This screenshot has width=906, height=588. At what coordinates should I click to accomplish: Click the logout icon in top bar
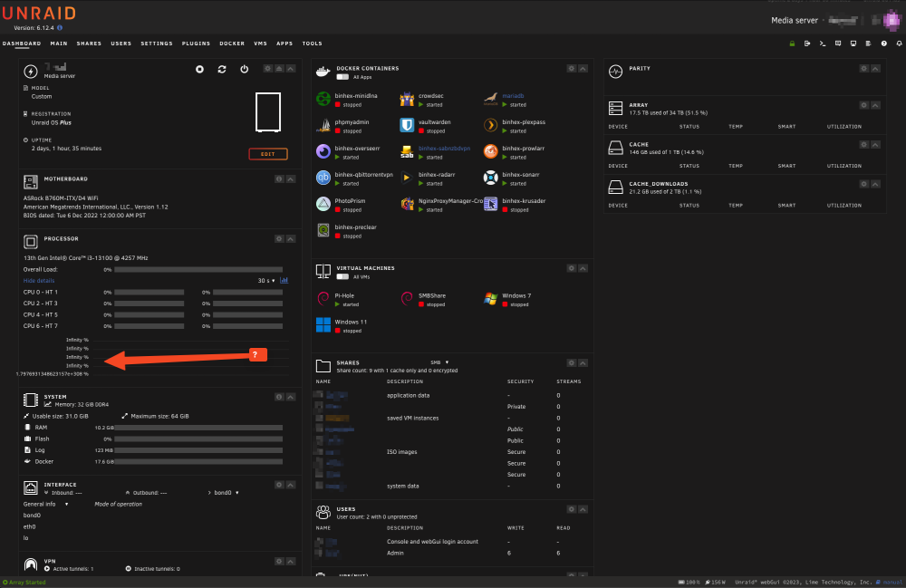807,43
